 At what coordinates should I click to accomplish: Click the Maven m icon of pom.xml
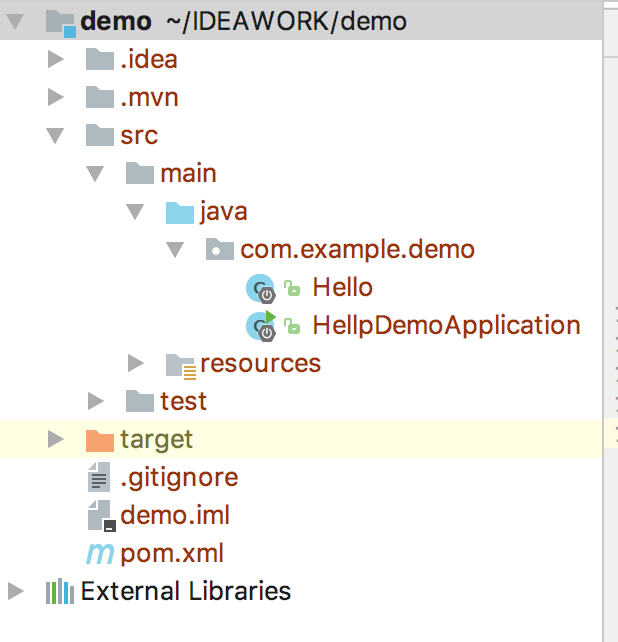[x=100, y=554]
